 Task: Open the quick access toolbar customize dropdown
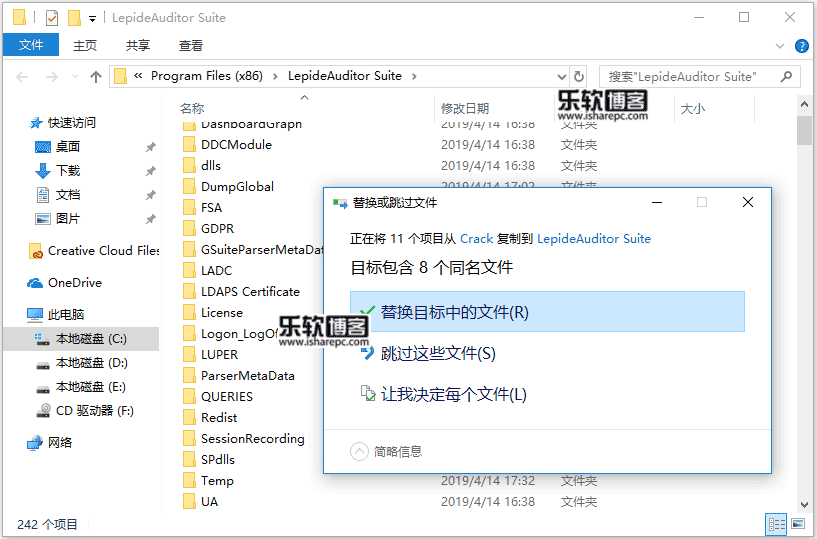92,19
